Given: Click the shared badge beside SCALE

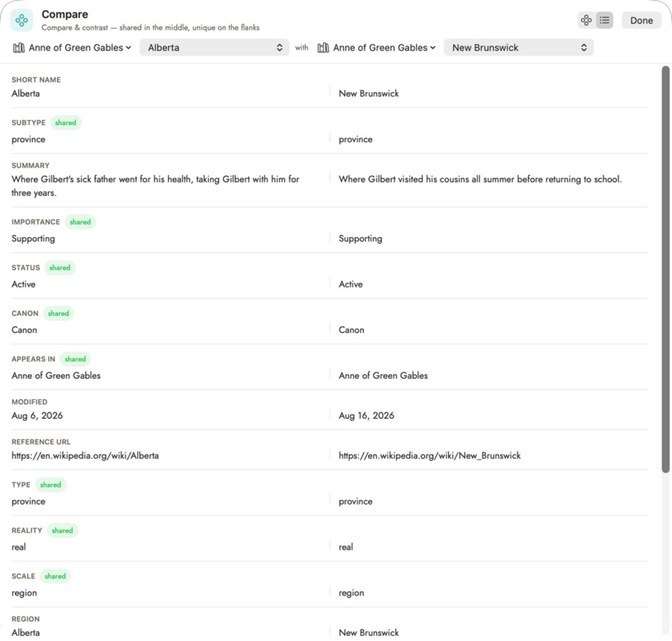Looking at the screenshot, I should [55, 576].
